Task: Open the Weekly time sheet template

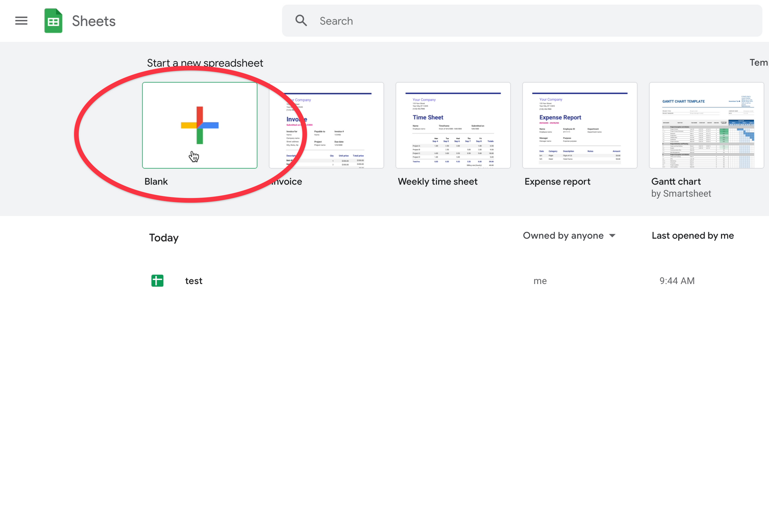Action: [x=453, y=125]
